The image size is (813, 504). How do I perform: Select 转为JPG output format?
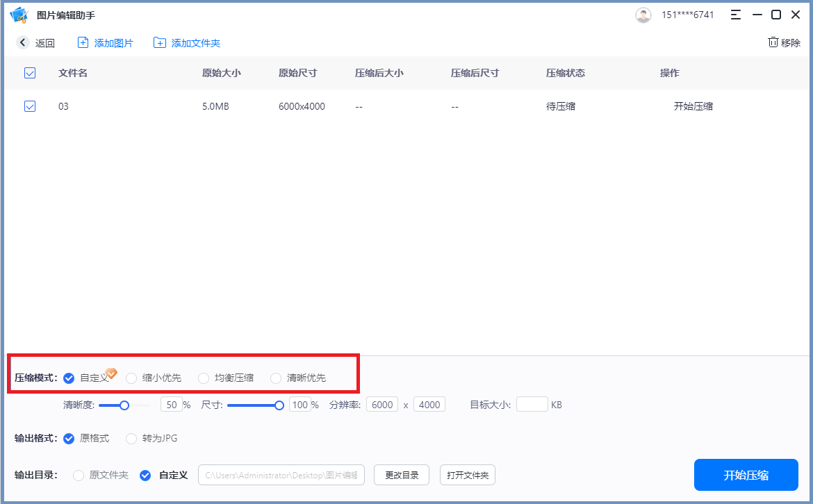131,439
